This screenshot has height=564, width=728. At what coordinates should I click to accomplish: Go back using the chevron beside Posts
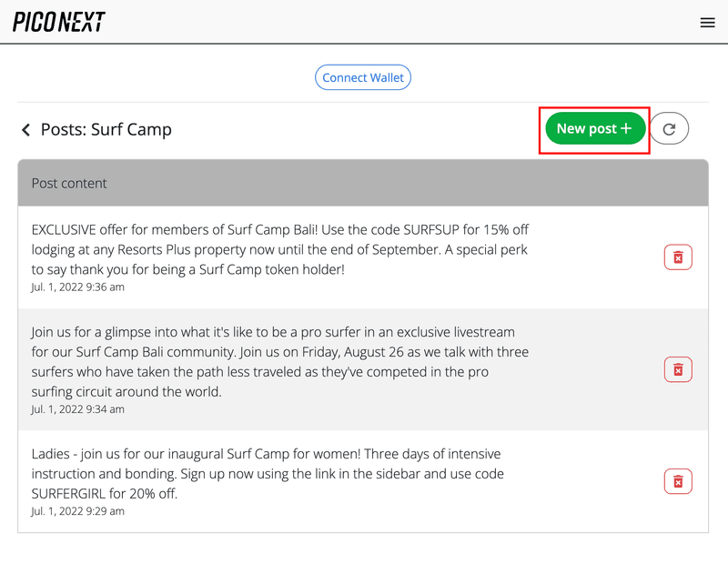tap(26, 129)
